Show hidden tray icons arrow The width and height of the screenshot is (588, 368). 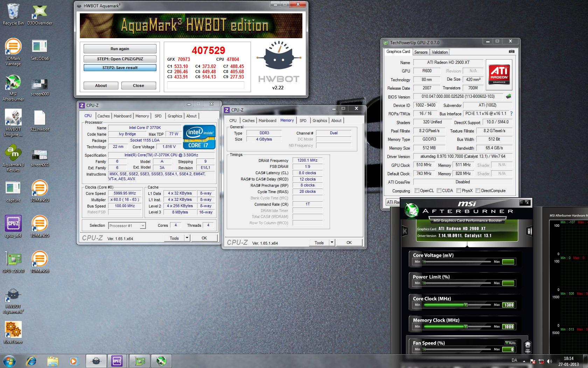pyautogui.click(x=524, y=361)
